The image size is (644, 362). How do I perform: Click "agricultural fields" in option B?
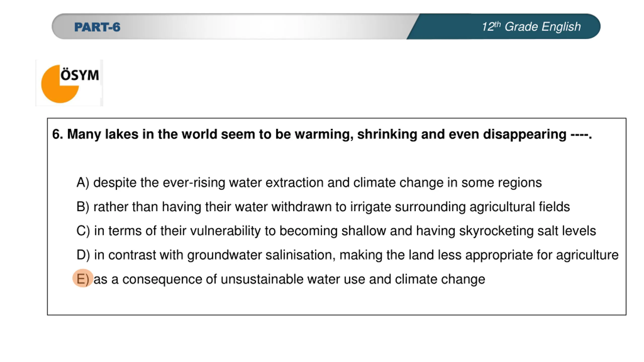coord(520,207)
